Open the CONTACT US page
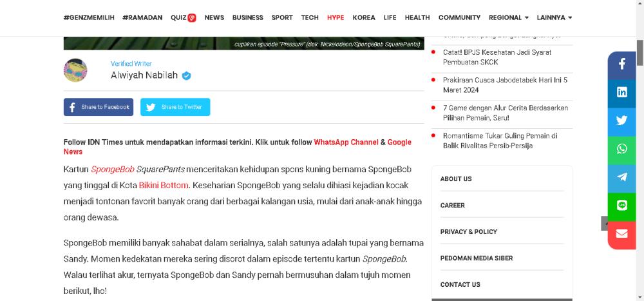The image size is (644, 301). click(x=460, y=284)
